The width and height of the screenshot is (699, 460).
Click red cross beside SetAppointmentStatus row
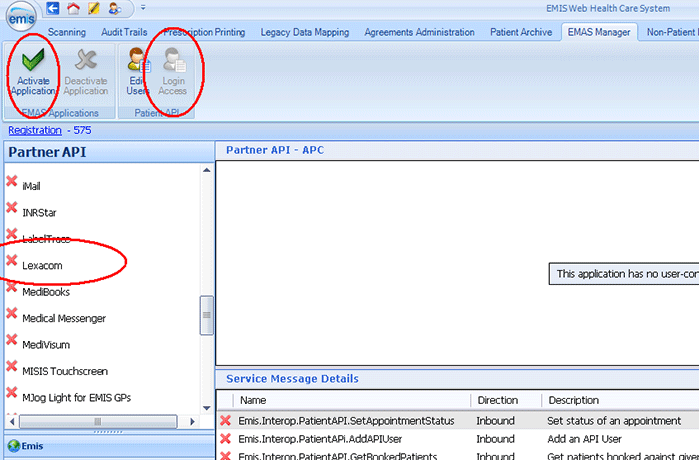(x=226, y=420)
